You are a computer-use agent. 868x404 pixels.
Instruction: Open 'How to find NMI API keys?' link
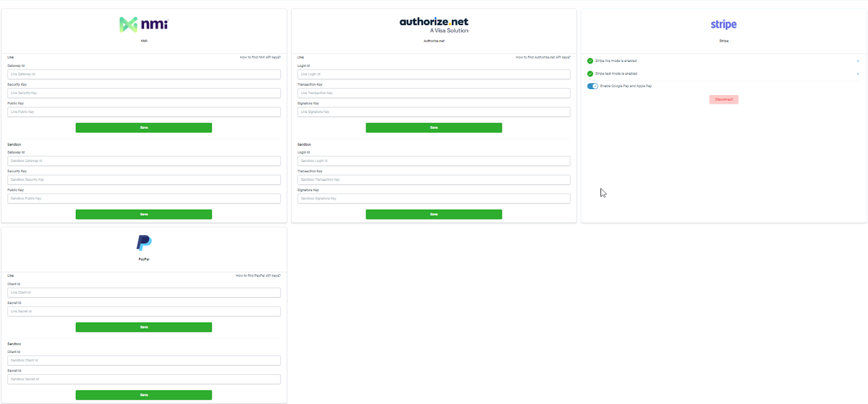coord(260,57)
